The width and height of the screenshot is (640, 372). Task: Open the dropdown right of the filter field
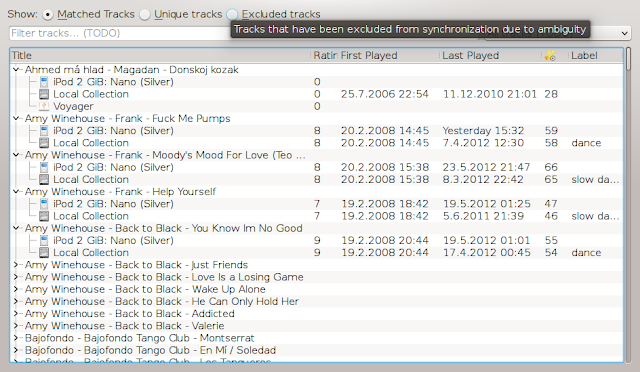tap(624, 33)
